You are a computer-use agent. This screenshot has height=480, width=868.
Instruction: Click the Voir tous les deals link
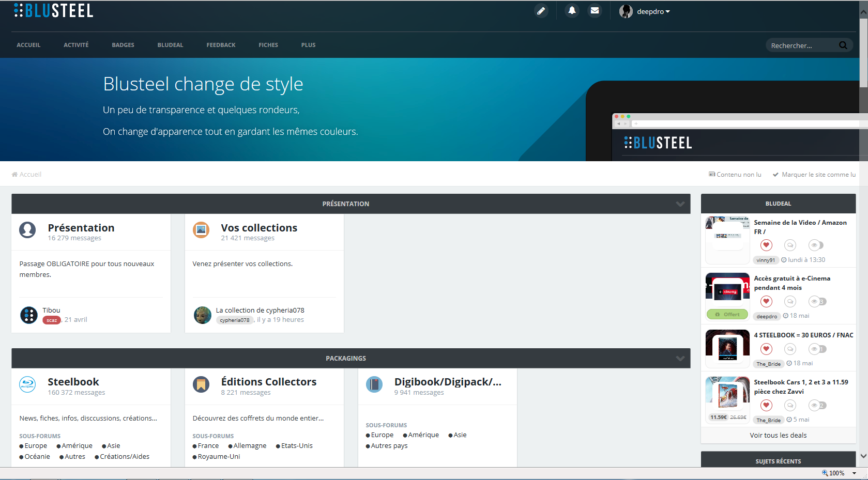click(778, 436)
